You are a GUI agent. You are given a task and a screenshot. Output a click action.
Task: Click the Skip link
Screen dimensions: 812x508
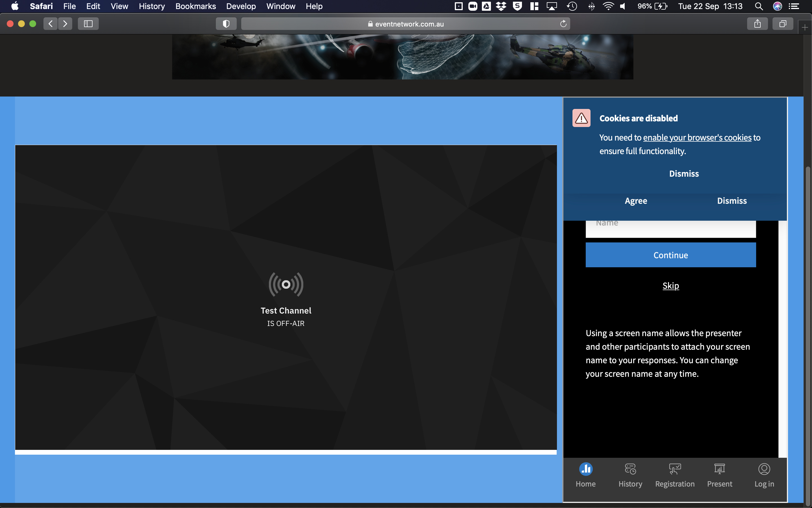coord(671,286)
